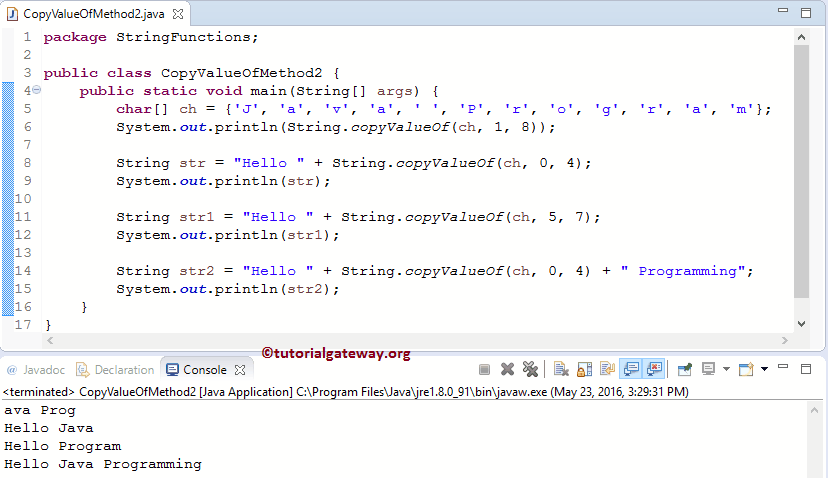Click Open Console icon

point(746,369)
